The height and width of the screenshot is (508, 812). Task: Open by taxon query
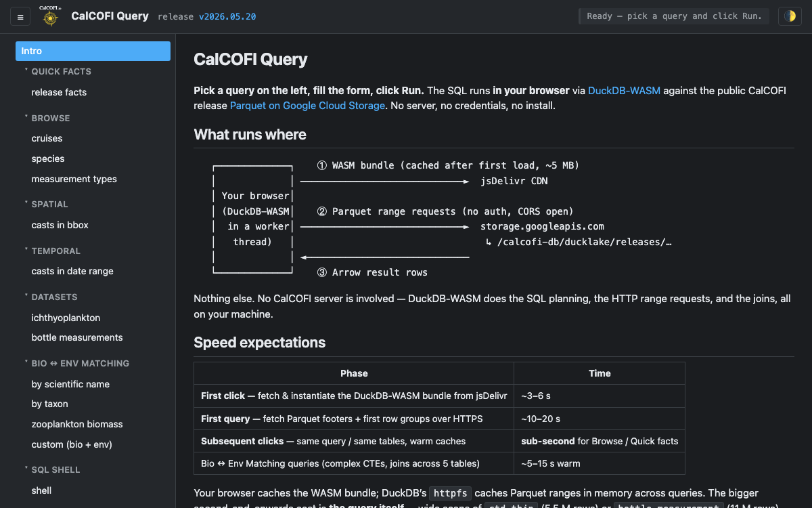click(x=49, y=404)
